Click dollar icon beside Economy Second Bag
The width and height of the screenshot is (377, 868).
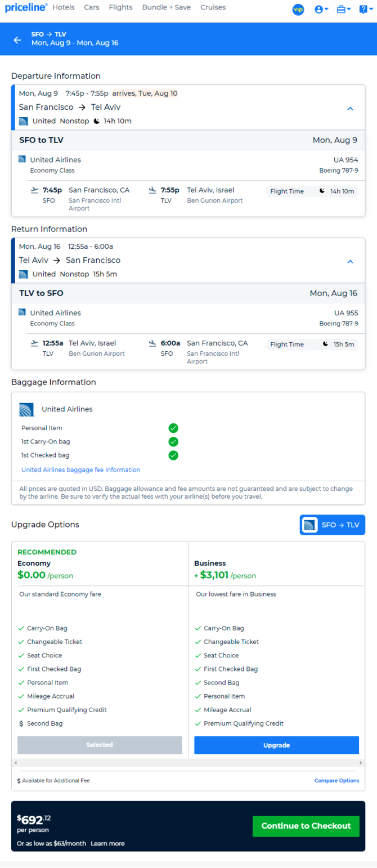click(x=21, y=723)
